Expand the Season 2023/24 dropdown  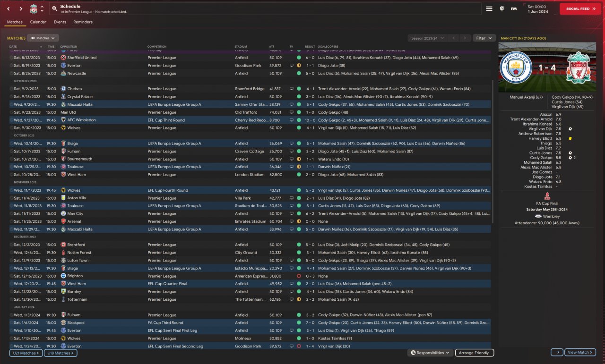[427, 38]
